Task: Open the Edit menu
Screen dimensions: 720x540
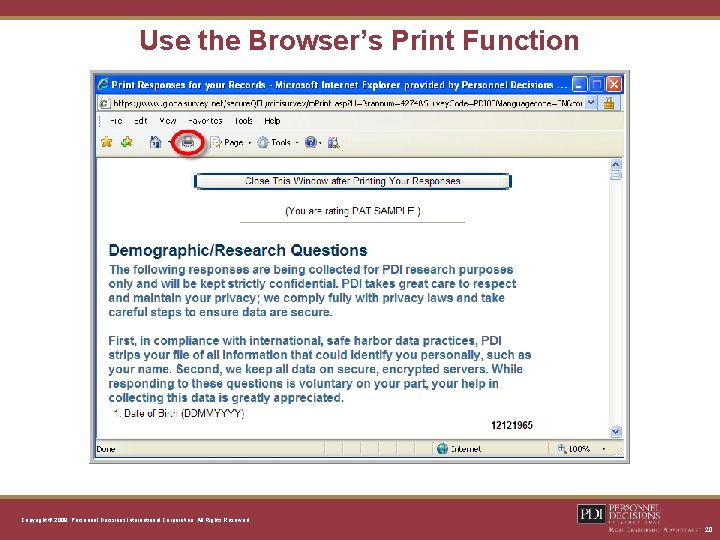Action: point(141,121)
